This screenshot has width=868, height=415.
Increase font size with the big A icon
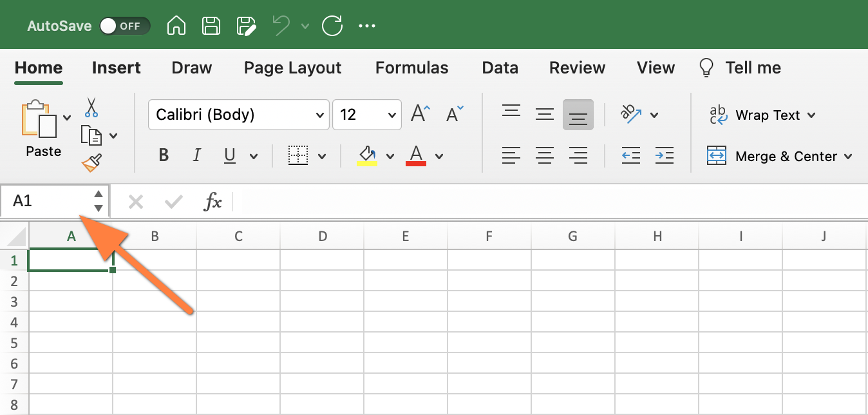point(417,113)
